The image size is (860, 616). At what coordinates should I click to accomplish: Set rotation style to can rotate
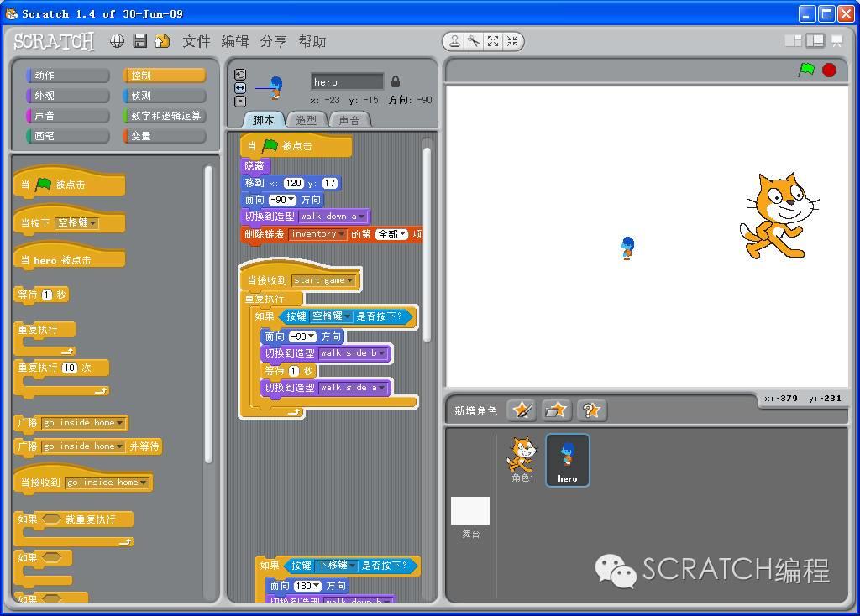[x=240, y=75]
